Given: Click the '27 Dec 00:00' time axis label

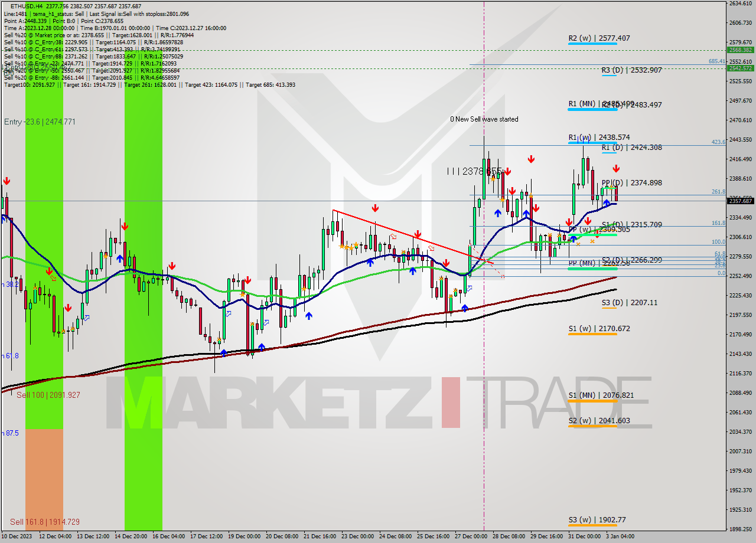Looking at the screenshot, I should pos(471,537).
